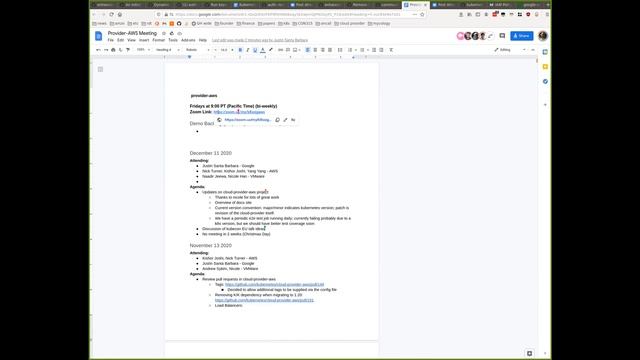Set paragraph alignment to right
This screenshot has width=640, height=360.
pyautogui.click(x=322, y=50)
